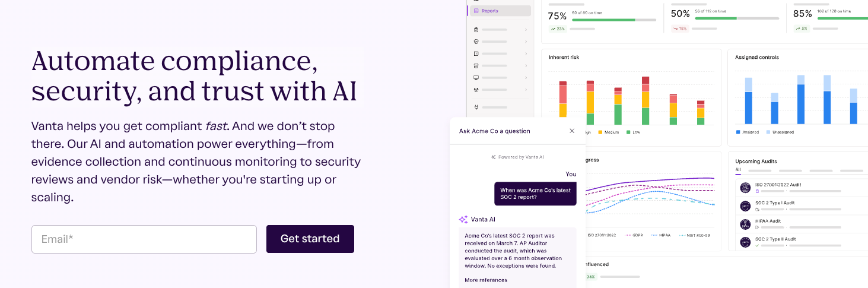Click the HIPAA Audit badge icon

(745, 224)
